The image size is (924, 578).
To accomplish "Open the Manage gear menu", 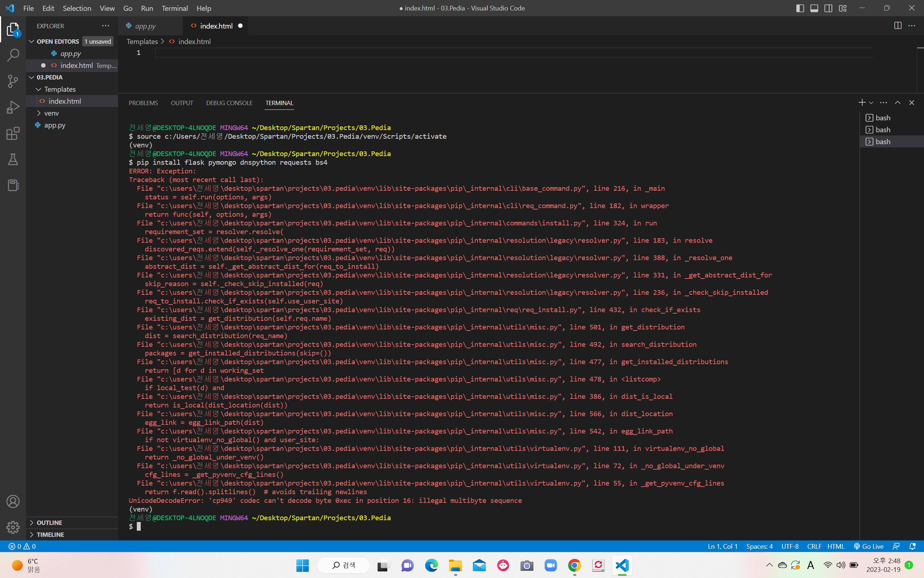I will click(x=13, y=527).
